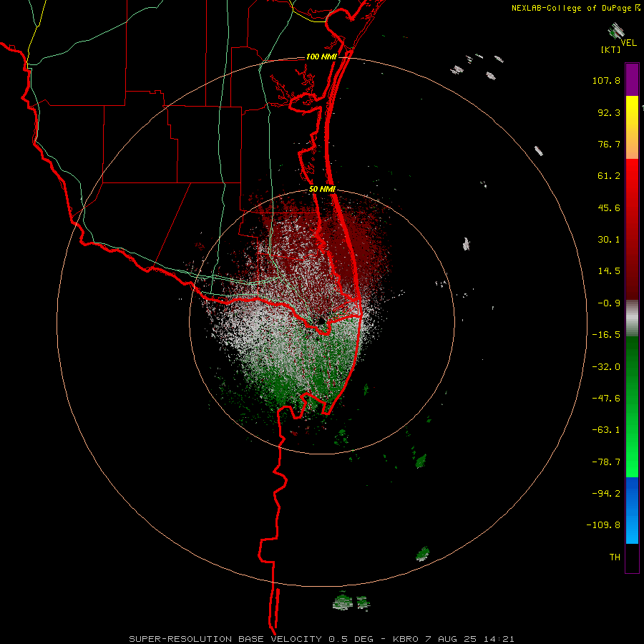Click the TH legend label
The image size is (644, 644).
pyautogui.click(x=615, y=557)
